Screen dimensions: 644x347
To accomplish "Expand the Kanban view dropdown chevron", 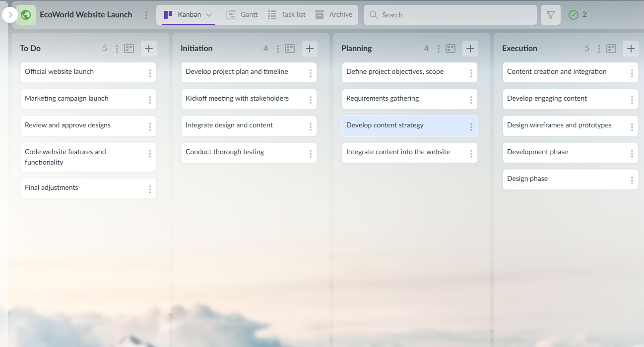I will pos(209,14).
